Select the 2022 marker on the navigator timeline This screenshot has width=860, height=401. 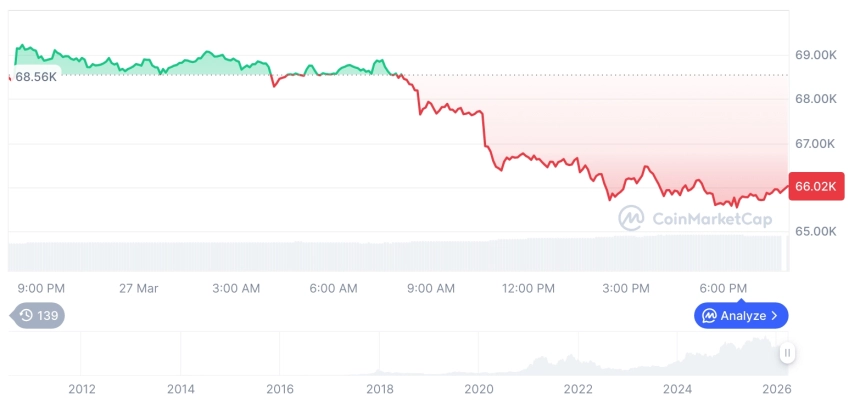point(578,389)
